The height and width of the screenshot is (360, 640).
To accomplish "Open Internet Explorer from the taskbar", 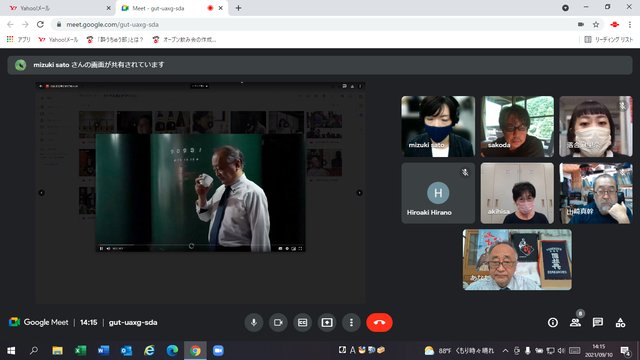I will click(x=149, y=351).
